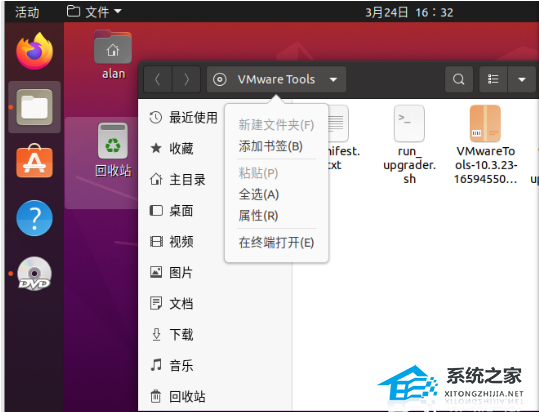This screenshot has height=412, width=539.
Task: Select 添加书签(B) in the popup menu
Action: point(271,146)
